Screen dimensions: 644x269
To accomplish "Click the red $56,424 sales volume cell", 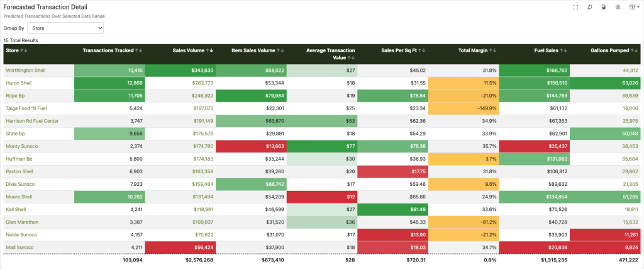I will [180, 248].
